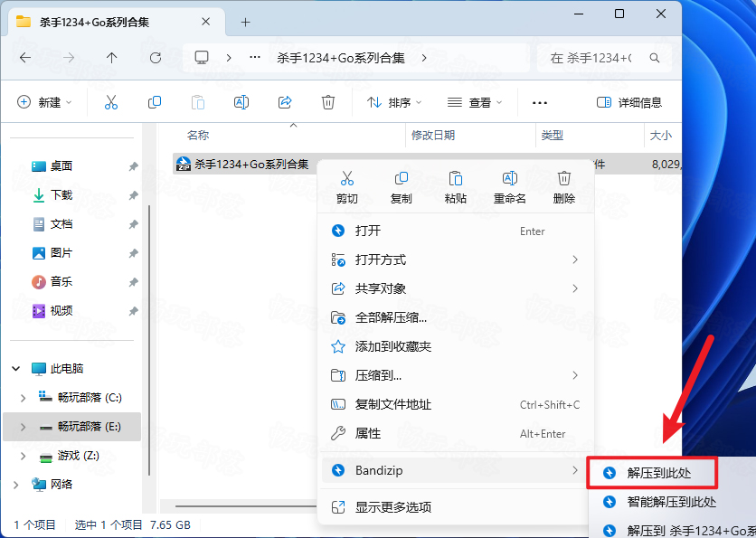Refresh the current folder view
The height and width of the screenshot is (538, 756).
pyautogui.click(x=156, y=58)
